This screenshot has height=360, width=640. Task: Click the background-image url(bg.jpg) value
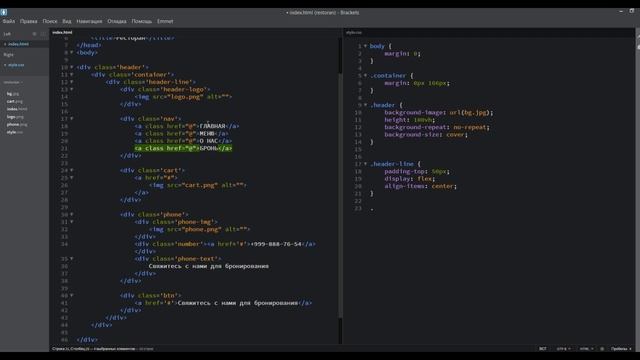471,113
